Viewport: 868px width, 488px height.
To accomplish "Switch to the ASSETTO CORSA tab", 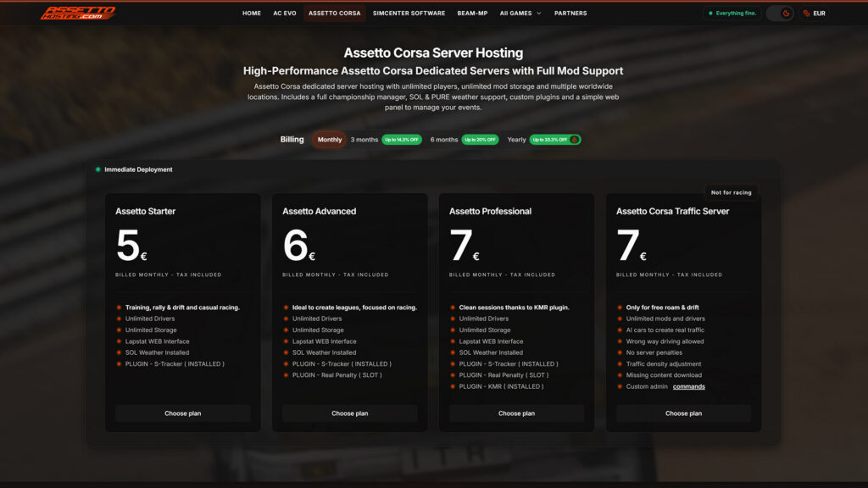I will point(334,14).
